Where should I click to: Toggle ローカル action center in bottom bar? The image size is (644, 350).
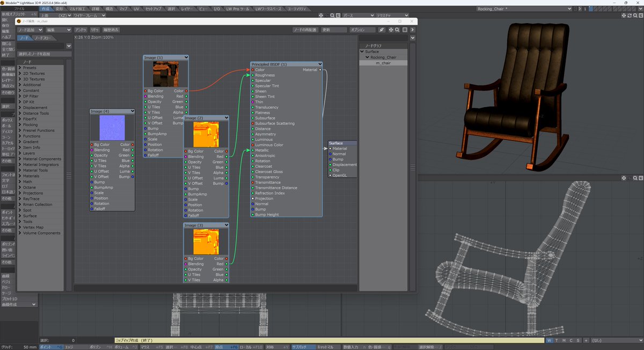coord(251,347)
